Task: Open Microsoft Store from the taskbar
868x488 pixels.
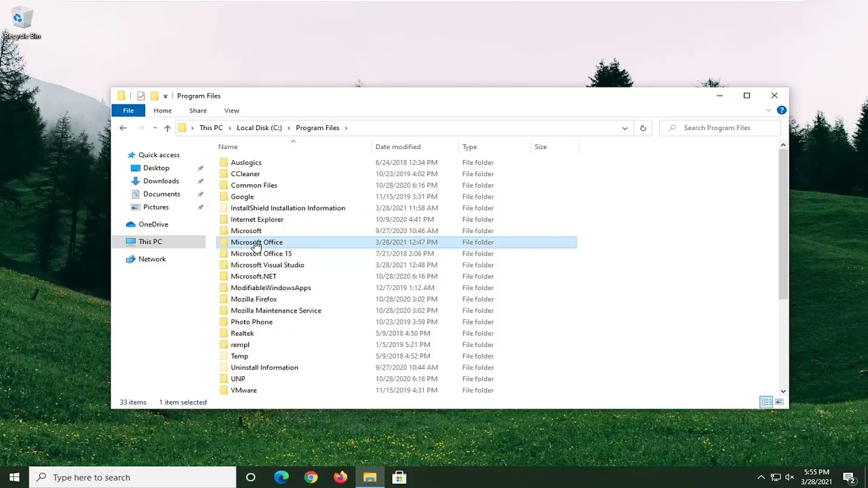Action: (x=399, y=477)
